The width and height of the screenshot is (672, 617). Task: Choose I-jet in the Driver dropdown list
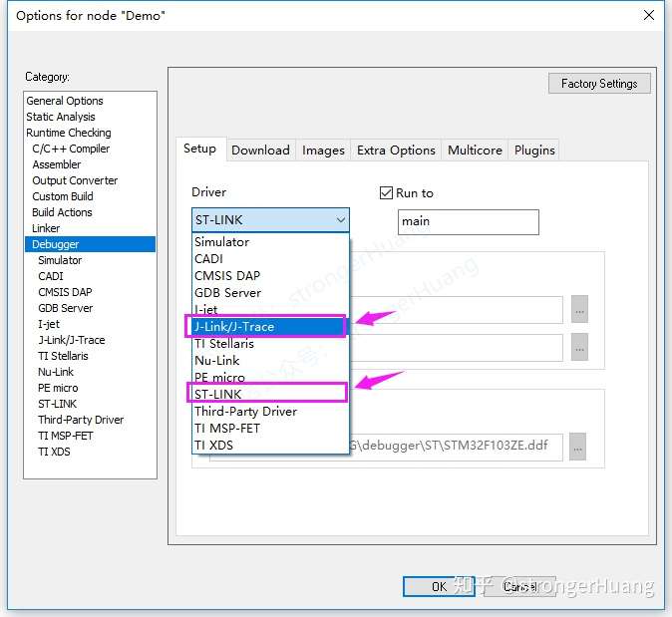[x=270, y=309]
